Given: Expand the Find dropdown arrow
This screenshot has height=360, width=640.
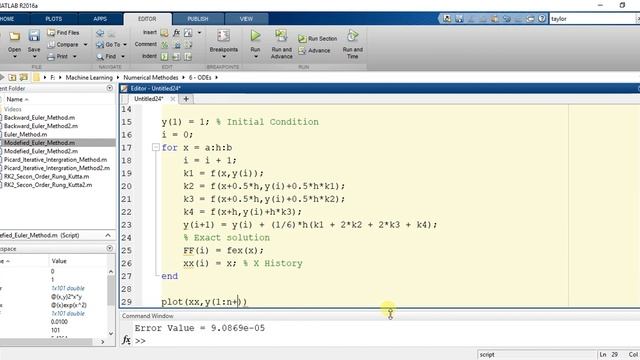Looking at the screenshot, I should [122, 56].
